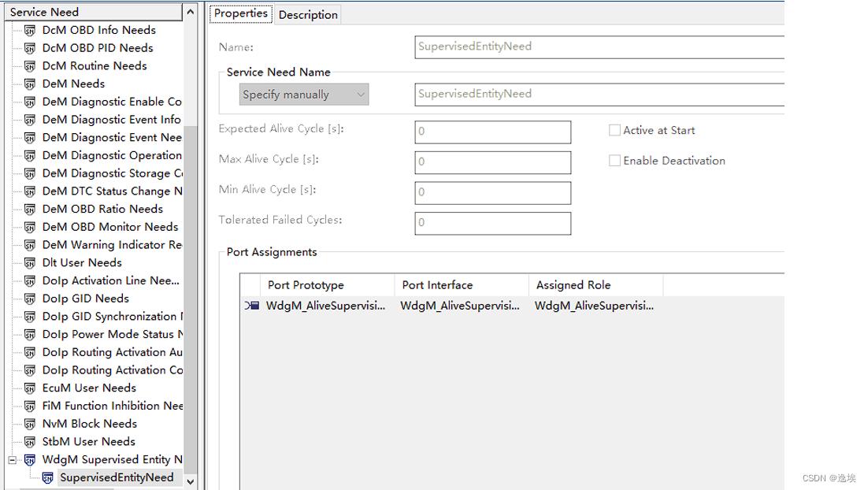The image size is (868, 490).
Task: Select the SupervisedEntityNeed tree item
Action: (x=117, y=477)
